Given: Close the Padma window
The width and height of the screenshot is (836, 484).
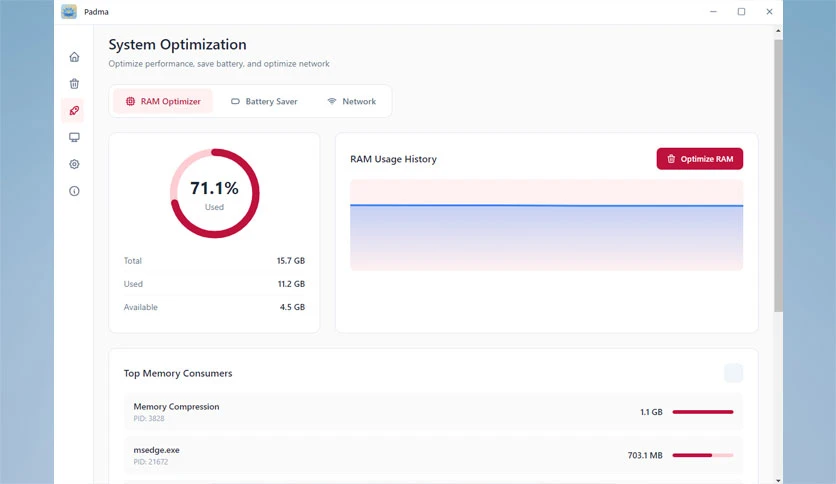Looking at the screenshot, I should point(769,12).
